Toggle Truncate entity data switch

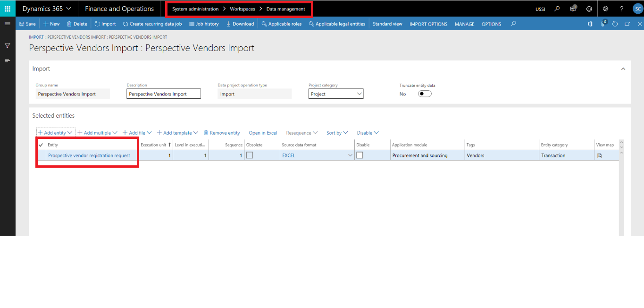[425, 94]
